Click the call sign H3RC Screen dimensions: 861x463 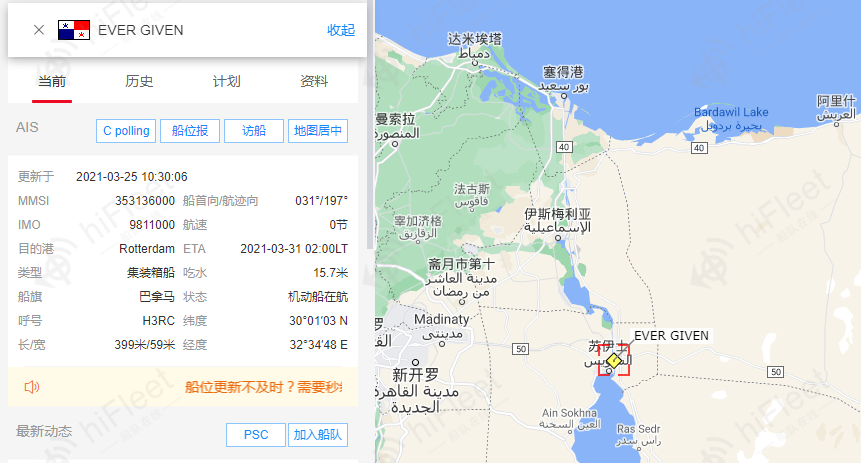(x=159, y=321)
